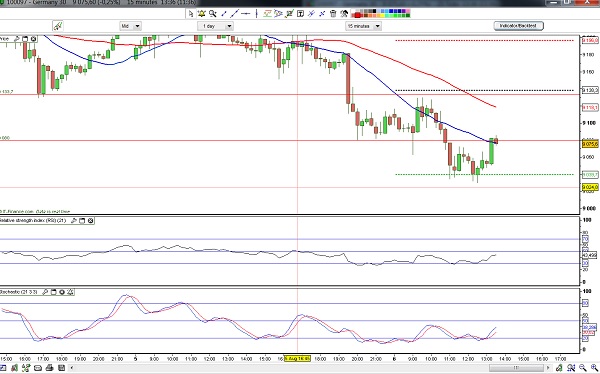Select the blue crossed-lines tool
This screenshot has height=374, width=600.
point(311,14)
